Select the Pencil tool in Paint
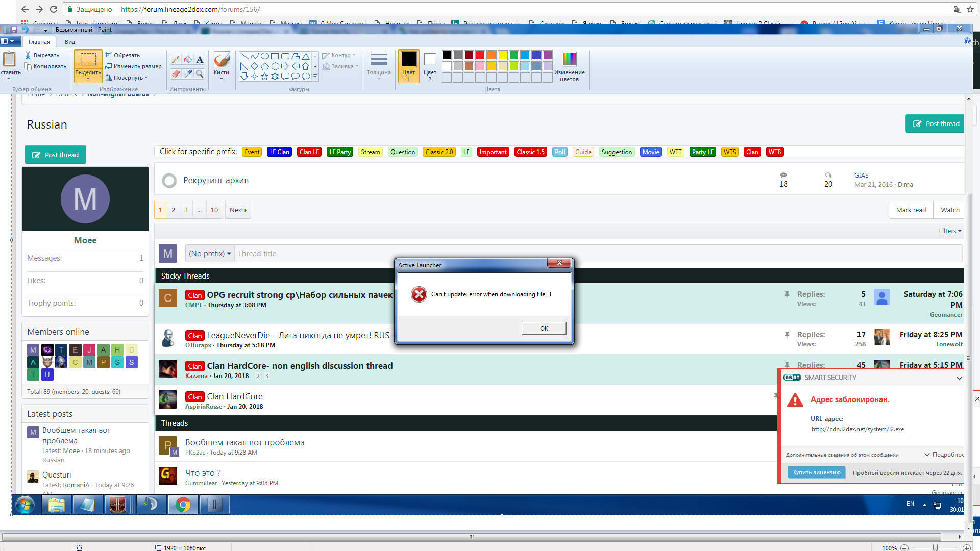This screenshot has height=551, width=980. [x=176, y=60]
